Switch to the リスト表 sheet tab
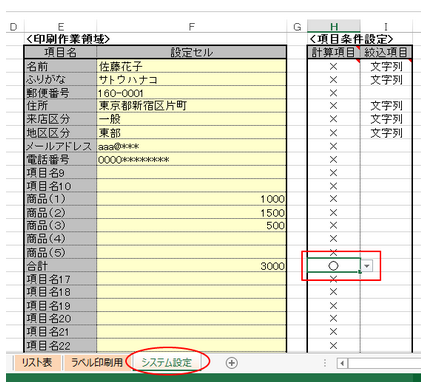 click(x=37, y=362)
